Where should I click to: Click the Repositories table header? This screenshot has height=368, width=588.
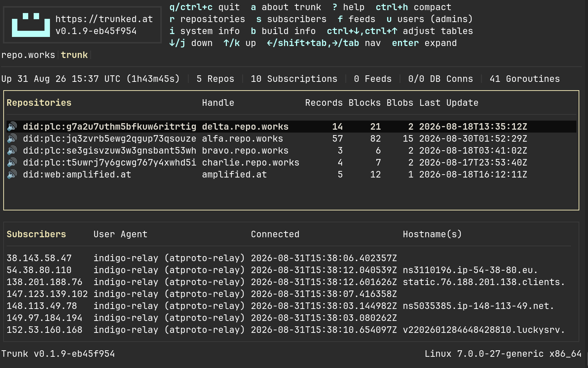click(39, 103)
